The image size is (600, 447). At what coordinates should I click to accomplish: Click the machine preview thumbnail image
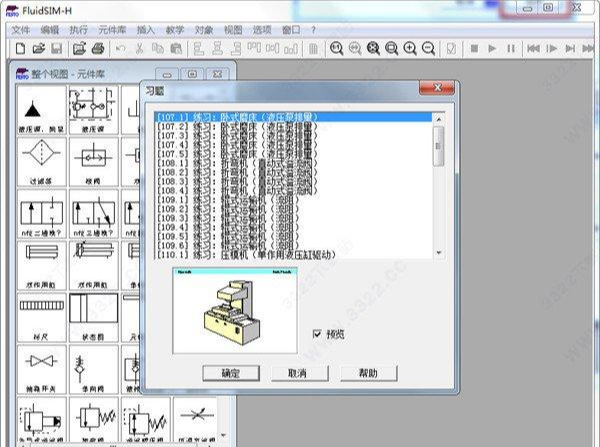pos(235,311)
